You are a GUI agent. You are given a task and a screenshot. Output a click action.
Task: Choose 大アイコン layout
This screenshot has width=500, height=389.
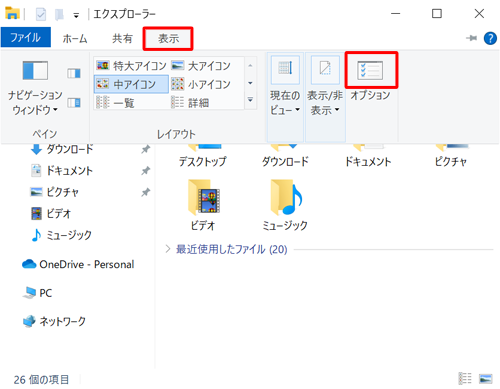point(201,66)
